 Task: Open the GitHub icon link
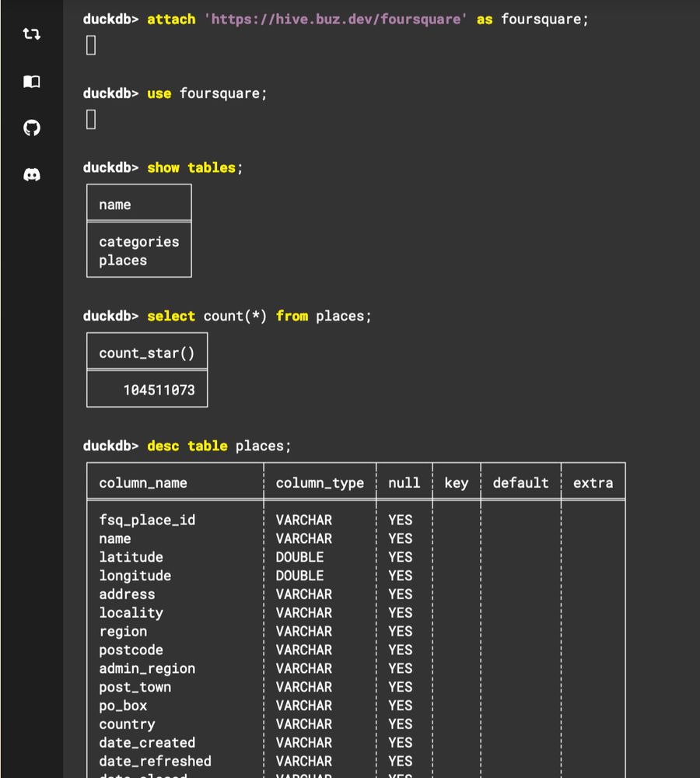[x=32, y=128]
